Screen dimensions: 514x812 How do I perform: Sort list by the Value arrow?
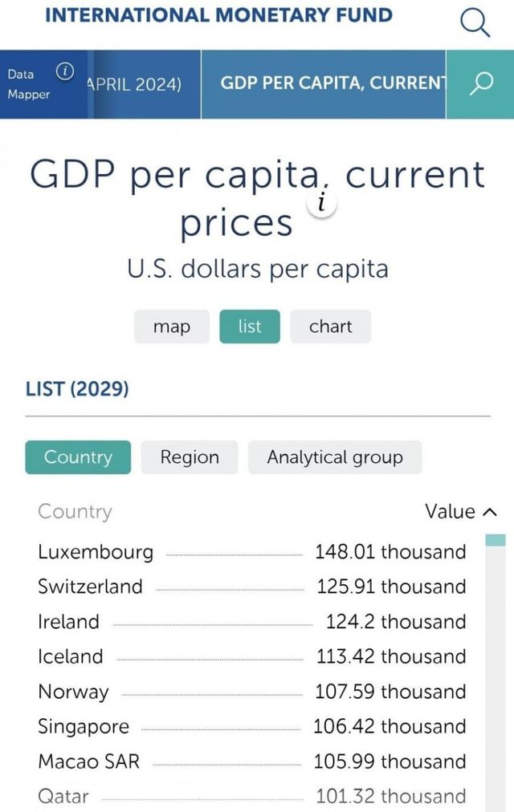coord(491,512)
